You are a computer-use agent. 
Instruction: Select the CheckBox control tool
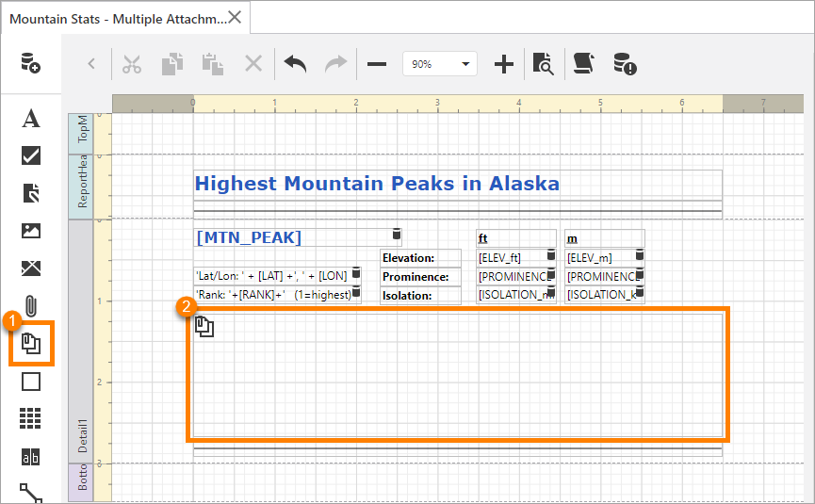[x=30, y=155]
